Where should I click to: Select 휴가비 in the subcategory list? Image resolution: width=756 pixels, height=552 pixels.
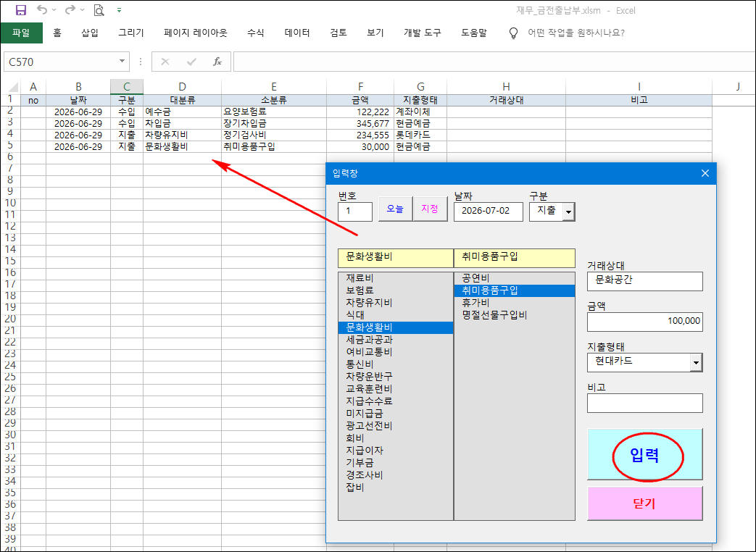point(515,303)
